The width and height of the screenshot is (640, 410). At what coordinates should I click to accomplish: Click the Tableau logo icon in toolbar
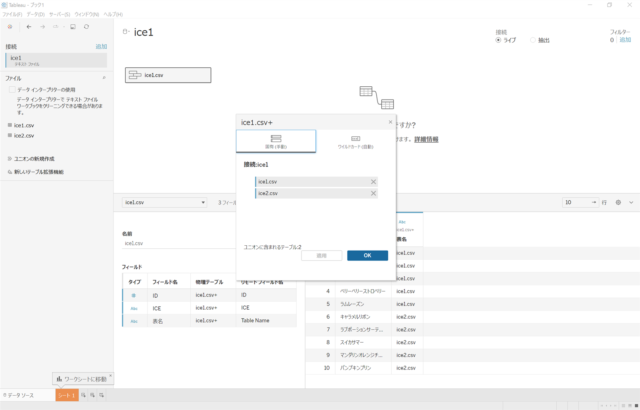pyautogui.click(x=10, y=27)
